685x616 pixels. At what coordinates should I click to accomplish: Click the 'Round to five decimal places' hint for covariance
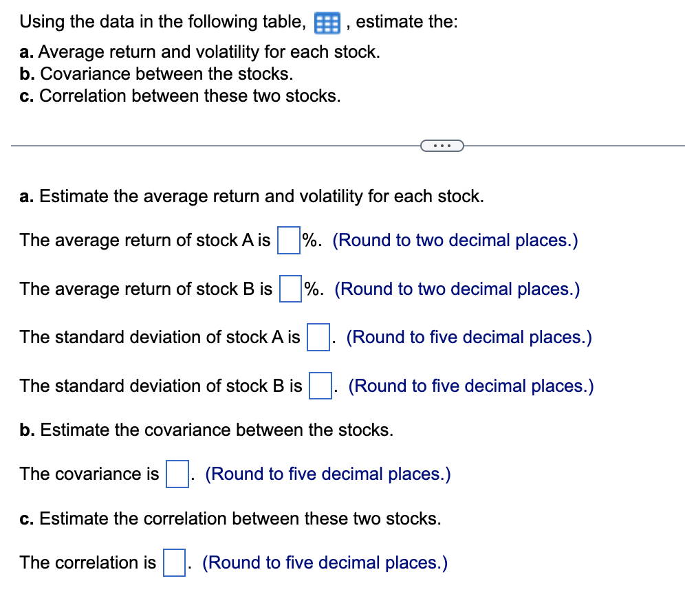[328, 474]
